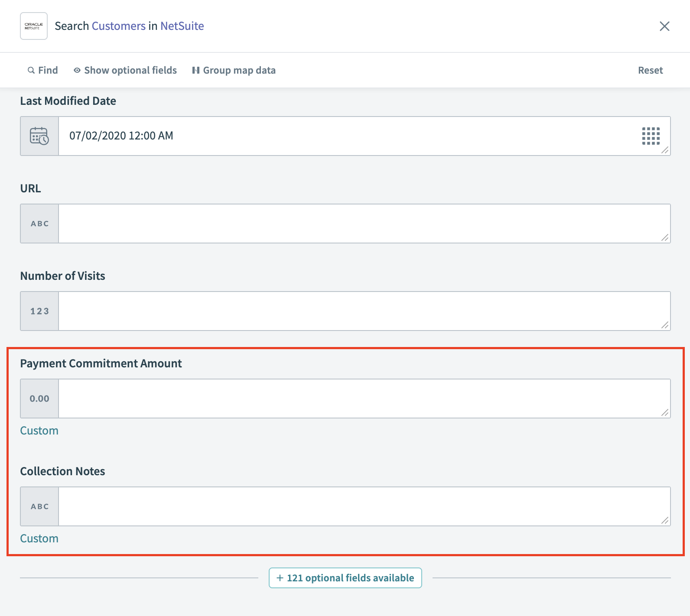Click Custom link under Collection Notes

[39, 538]
